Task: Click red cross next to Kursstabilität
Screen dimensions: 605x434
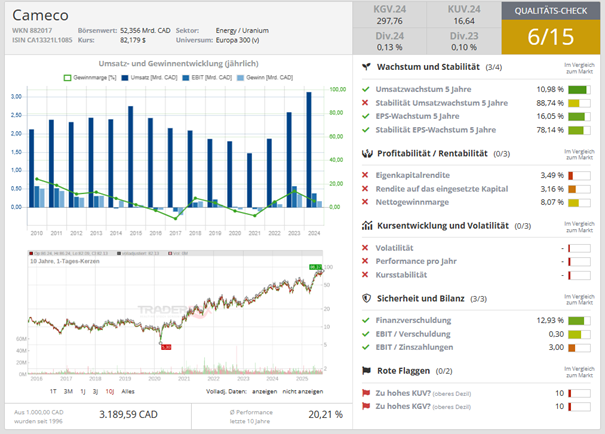Action: pyautogui.click(x=365, y=275)
